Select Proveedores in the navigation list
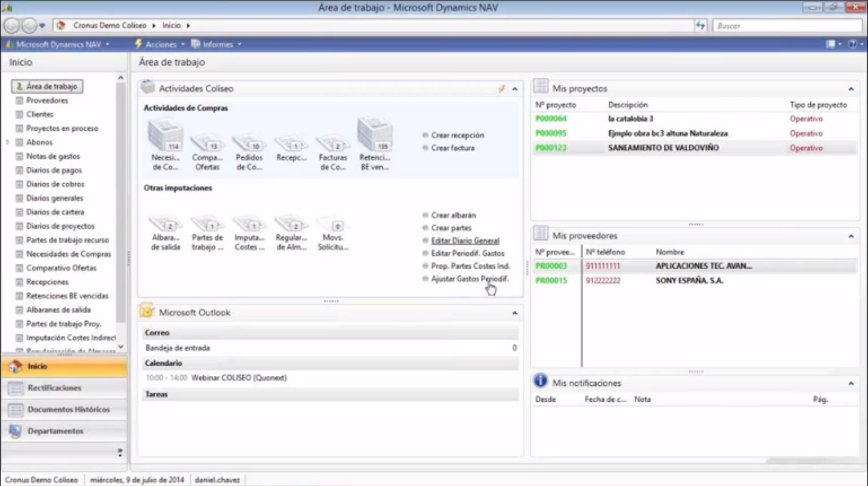The image size is (868, 486). coord(47,101)
